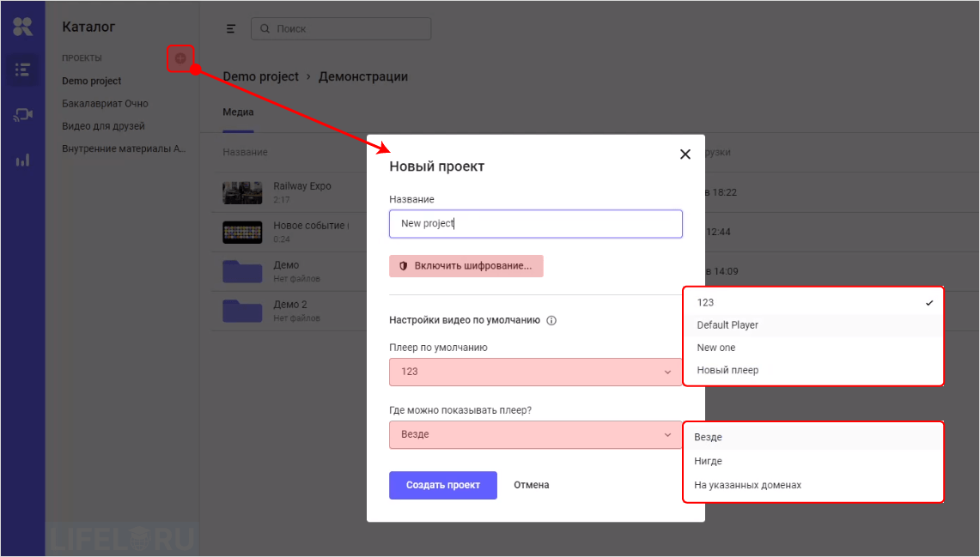
Task: Choose 'Нигде' display option
Action: click(708, 461)
